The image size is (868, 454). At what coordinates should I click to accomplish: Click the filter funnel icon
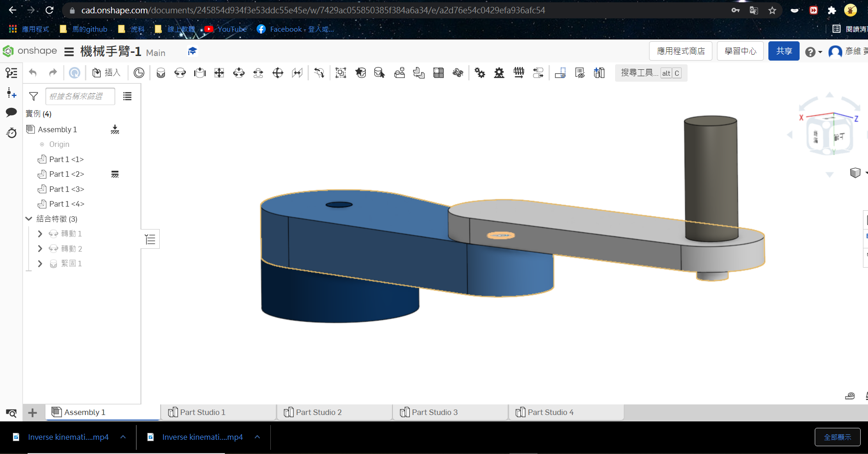click(x=34, y=96)
